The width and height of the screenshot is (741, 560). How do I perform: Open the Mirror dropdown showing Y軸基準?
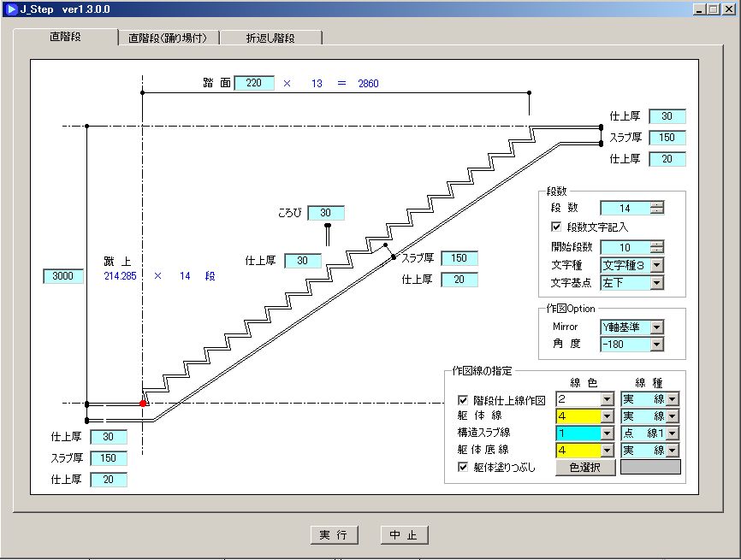656,327
